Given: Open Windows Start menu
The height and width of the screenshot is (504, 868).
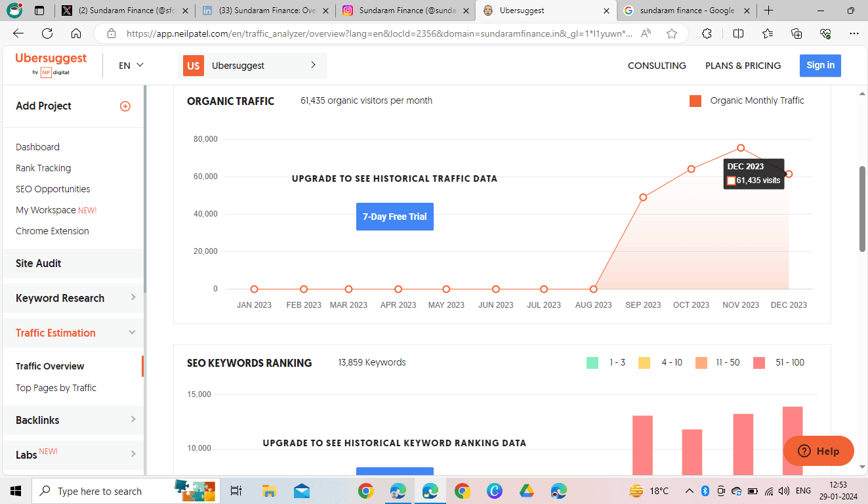Looking at the screenshot, I should tap(16, 491).
